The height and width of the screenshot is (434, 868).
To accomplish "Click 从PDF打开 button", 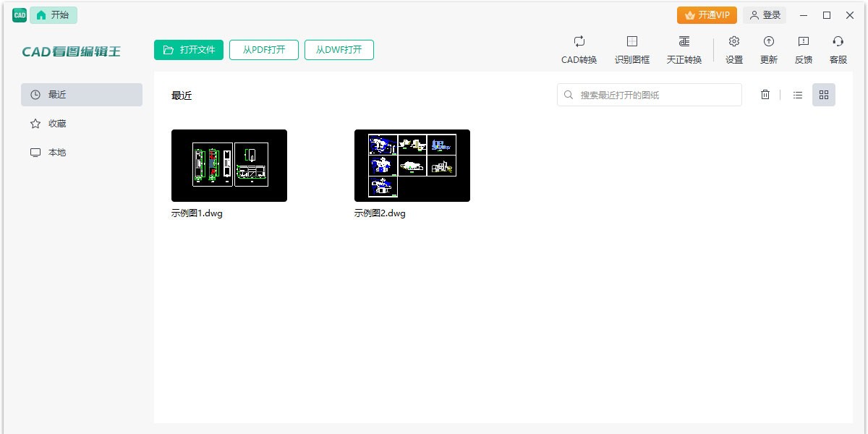I will point(264,50).
